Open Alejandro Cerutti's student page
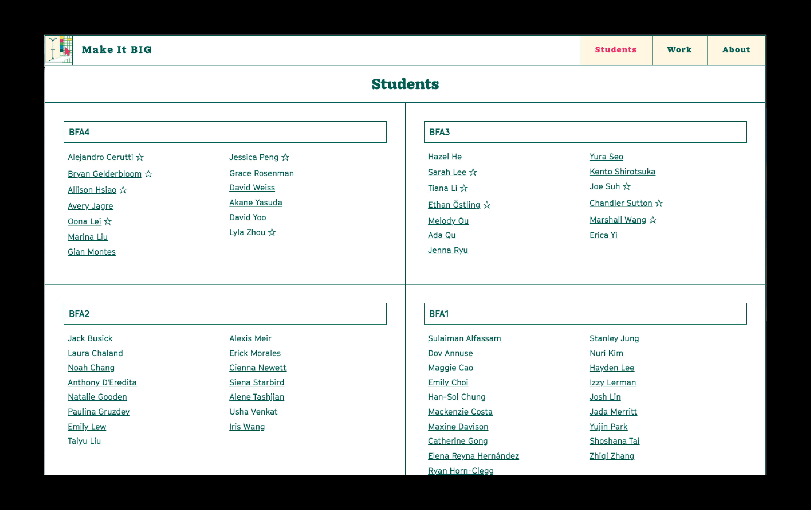Screen dimensions: 812x510 pos(101,157)
